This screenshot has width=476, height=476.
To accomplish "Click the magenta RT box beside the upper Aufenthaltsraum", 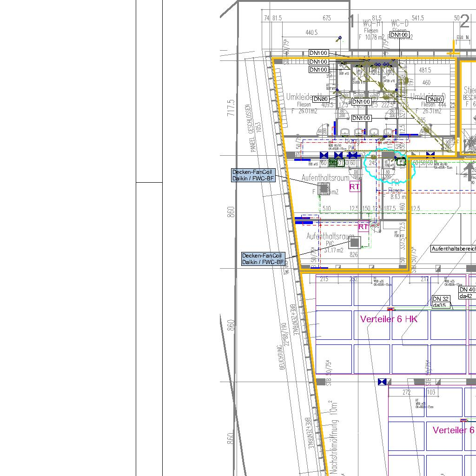I will tap(355, 186).
